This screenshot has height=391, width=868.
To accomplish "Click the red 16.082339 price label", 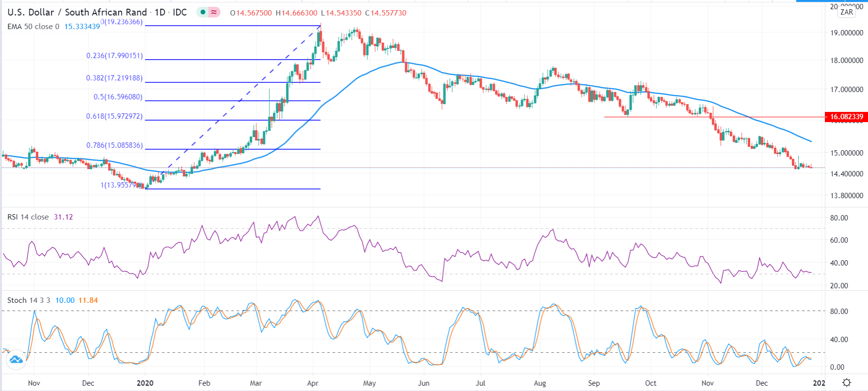I will tap(846, 117).
